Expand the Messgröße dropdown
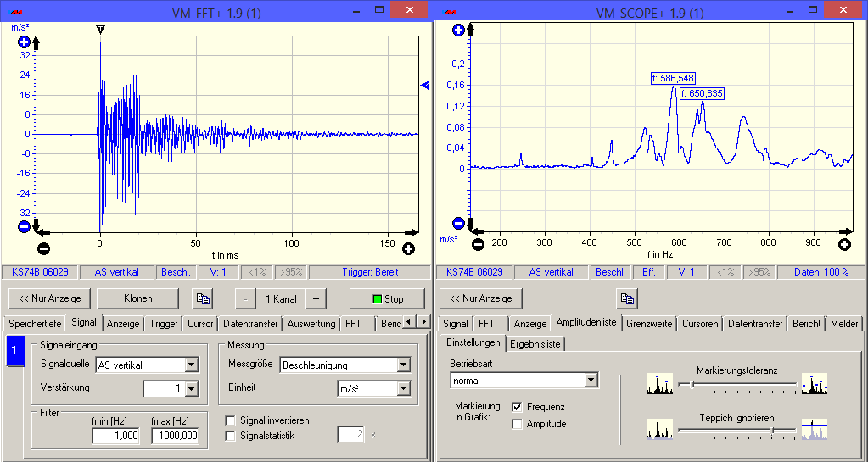868x462 pixels. (x=404, y=365)
